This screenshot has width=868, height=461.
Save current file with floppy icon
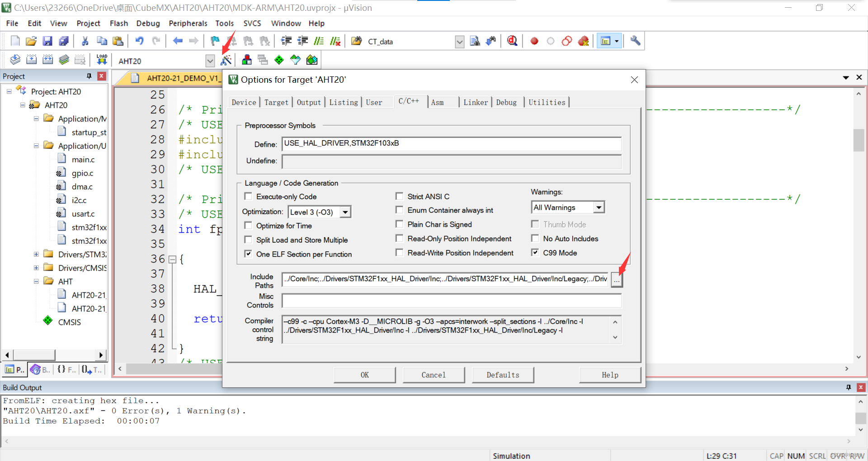tap(47, 41)
